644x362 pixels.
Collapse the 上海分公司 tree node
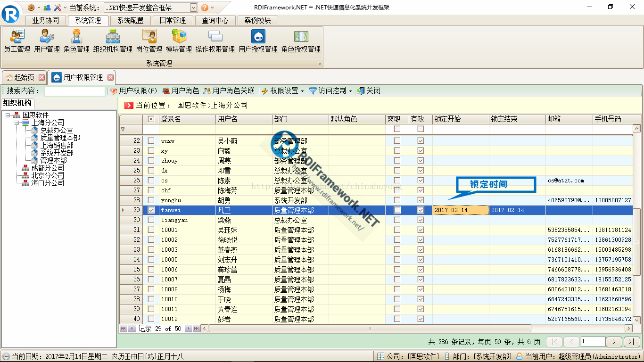coord(17,123)
